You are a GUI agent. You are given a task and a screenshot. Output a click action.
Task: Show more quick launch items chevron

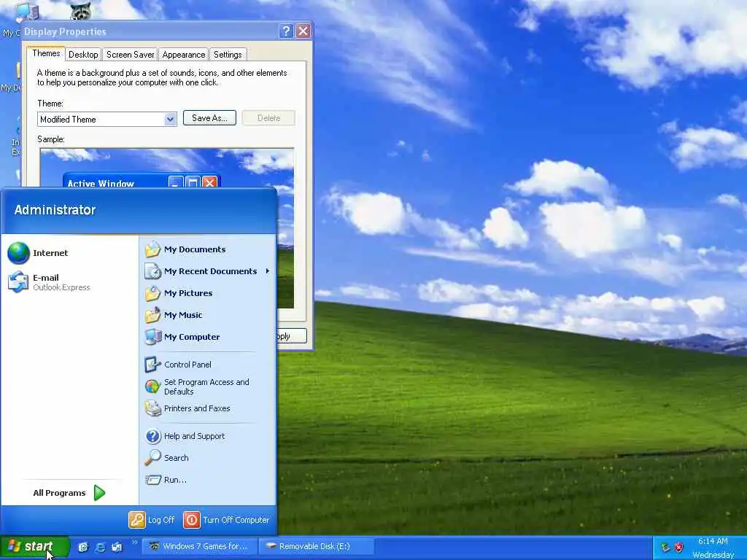[135, 542]
